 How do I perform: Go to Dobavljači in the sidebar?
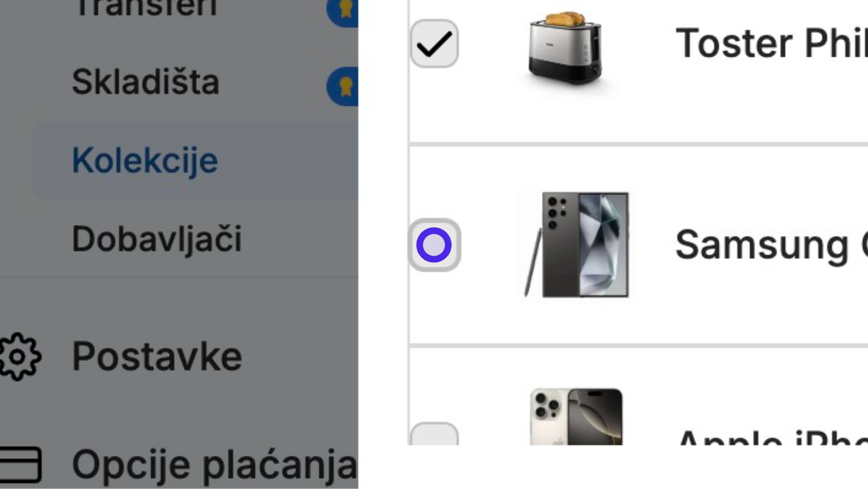157,239
